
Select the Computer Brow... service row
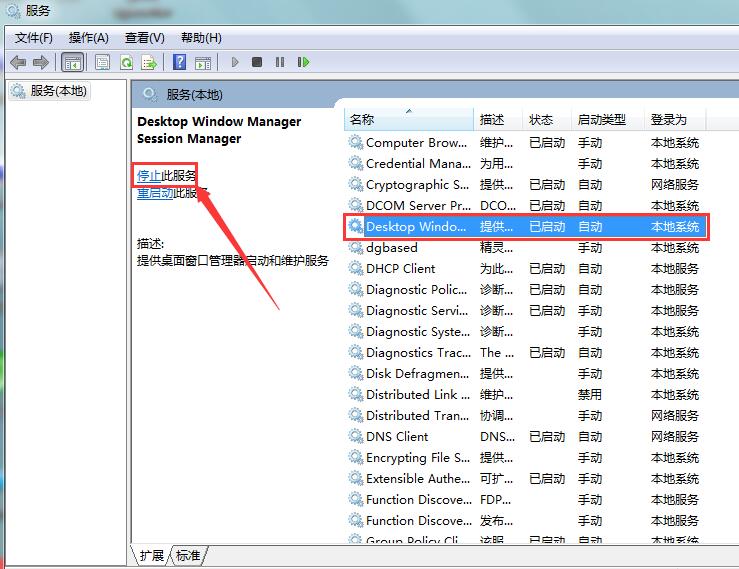pyautogui.click(x=526, y=142)
